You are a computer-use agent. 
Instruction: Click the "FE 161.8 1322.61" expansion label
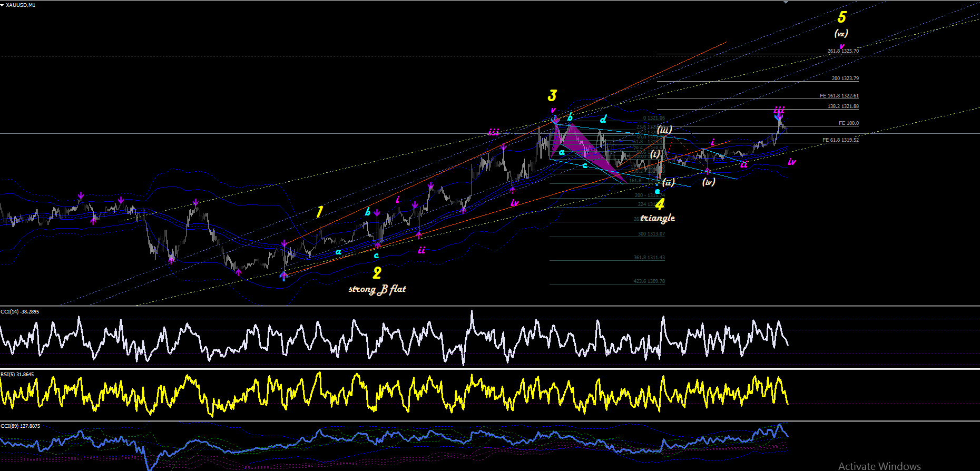(x=839, y=96)
